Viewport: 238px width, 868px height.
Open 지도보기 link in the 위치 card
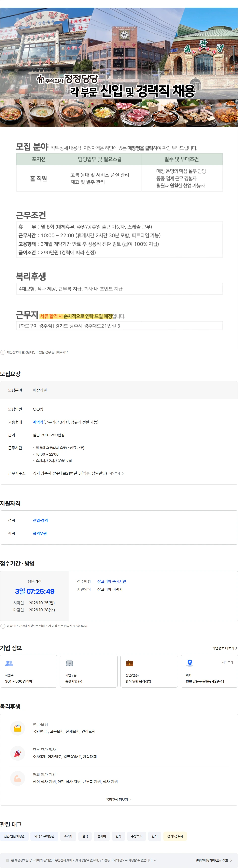pyautogui.click(x=227, y=662)
